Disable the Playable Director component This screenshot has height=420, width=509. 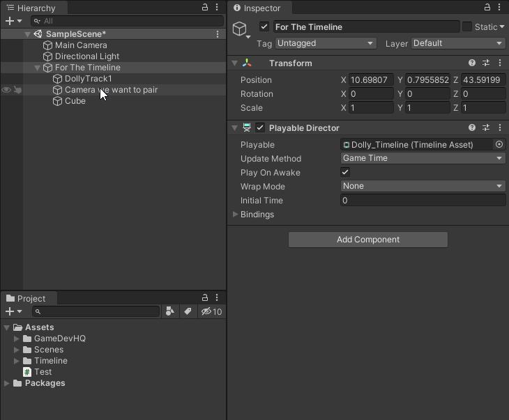pyautogui.click(x=260, y=127)
